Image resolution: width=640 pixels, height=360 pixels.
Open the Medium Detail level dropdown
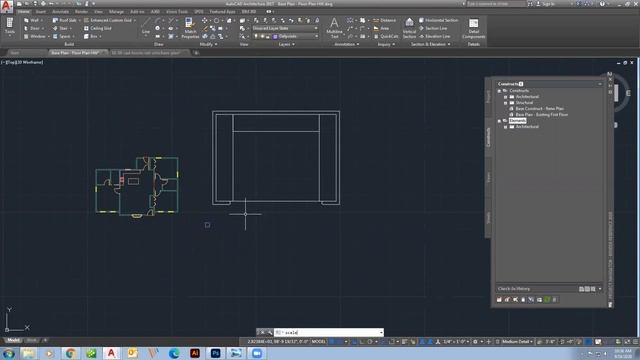coord(517,342)
